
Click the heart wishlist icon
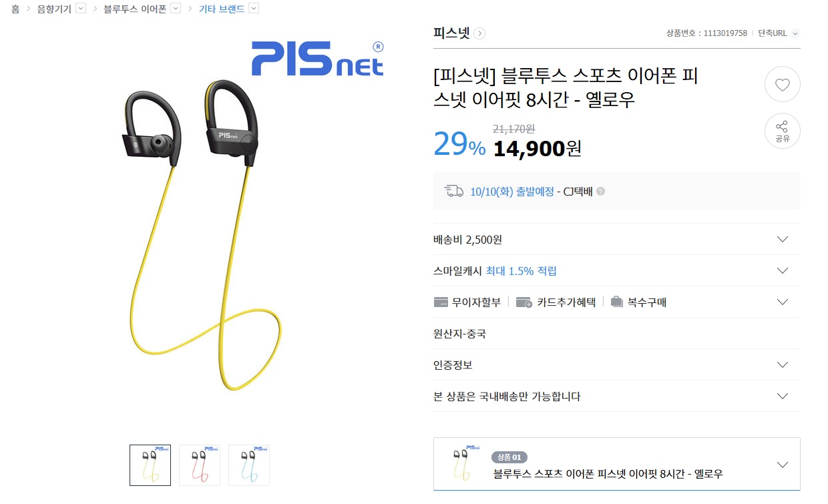pyautogui.click(x=782, y=85)
